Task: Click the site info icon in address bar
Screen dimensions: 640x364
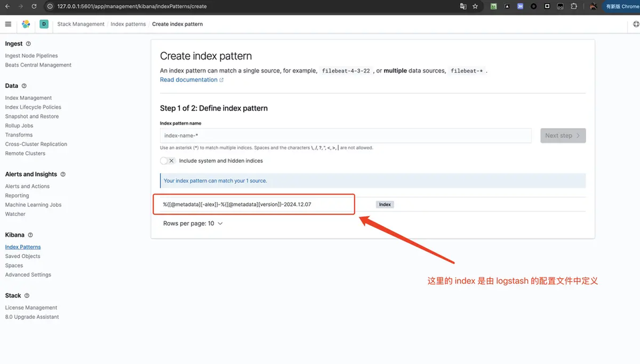Action: 50,6
